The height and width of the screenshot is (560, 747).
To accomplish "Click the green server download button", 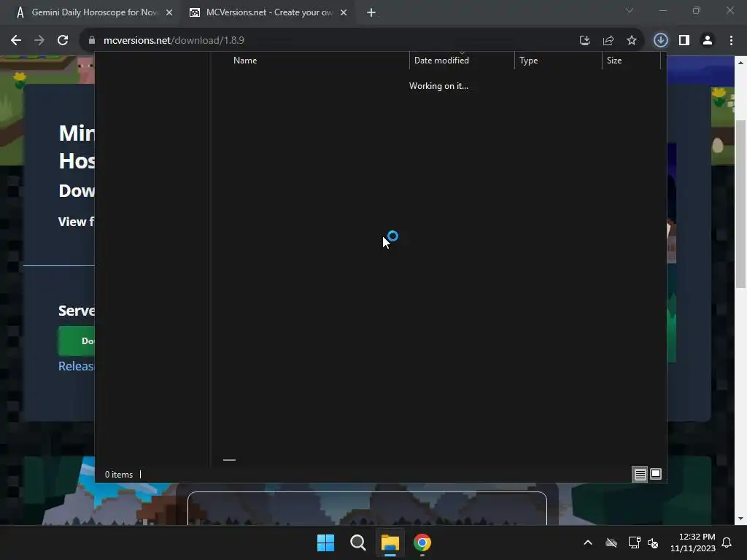I will 76,341.
